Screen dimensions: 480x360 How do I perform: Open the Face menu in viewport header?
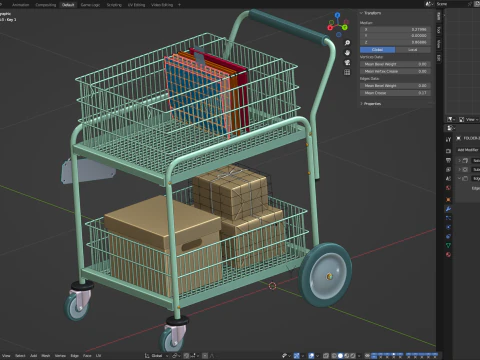tap(87, 356)
